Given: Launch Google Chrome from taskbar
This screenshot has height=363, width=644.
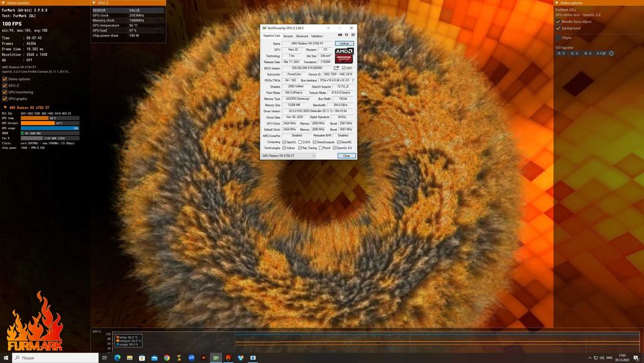Looking at the screenshot, I should 167,358.
